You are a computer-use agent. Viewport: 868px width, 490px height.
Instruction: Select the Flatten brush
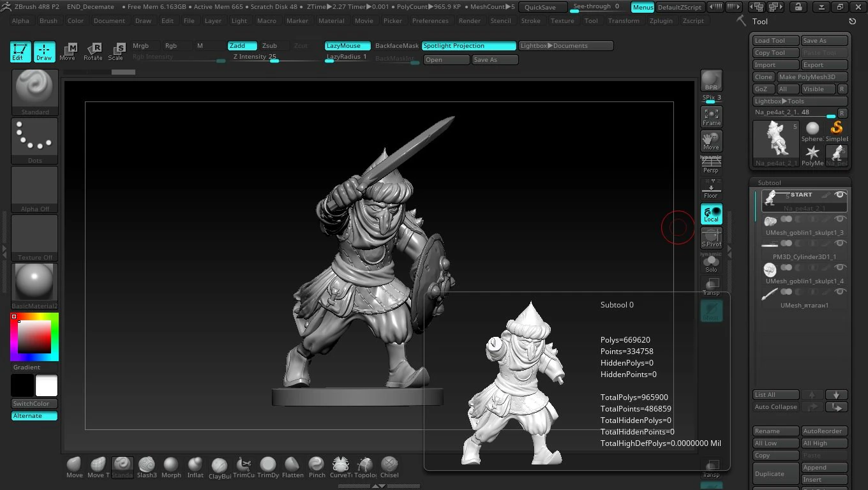(292, 468)
